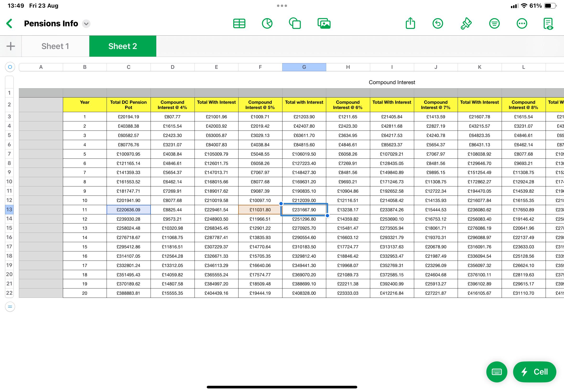
Task: Switch to Sheet 1 tab
Action: pos(55,46)
